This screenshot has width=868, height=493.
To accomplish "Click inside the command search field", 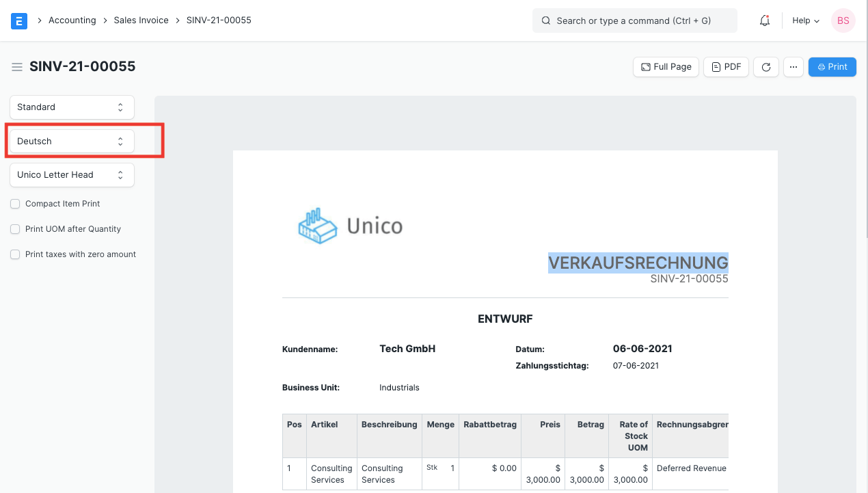I will (634, 21).
